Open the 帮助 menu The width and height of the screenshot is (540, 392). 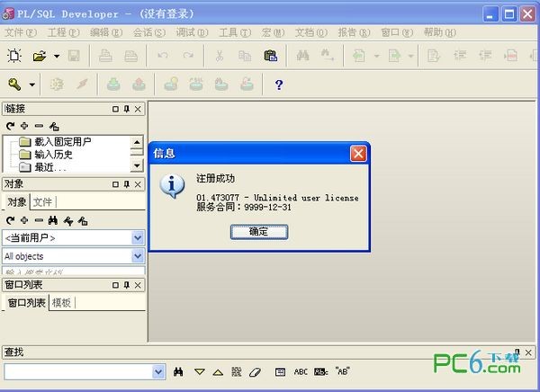tap(440, 32)
